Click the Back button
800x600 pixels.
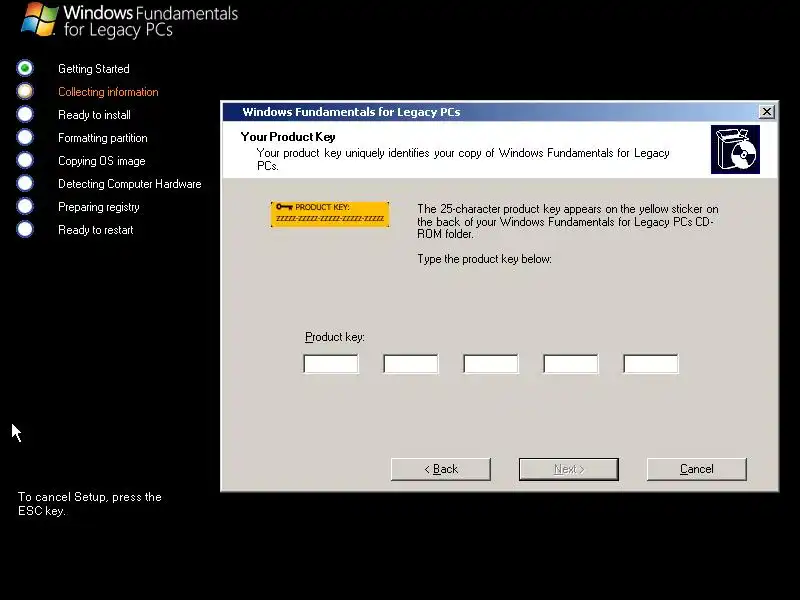(441, 469)
